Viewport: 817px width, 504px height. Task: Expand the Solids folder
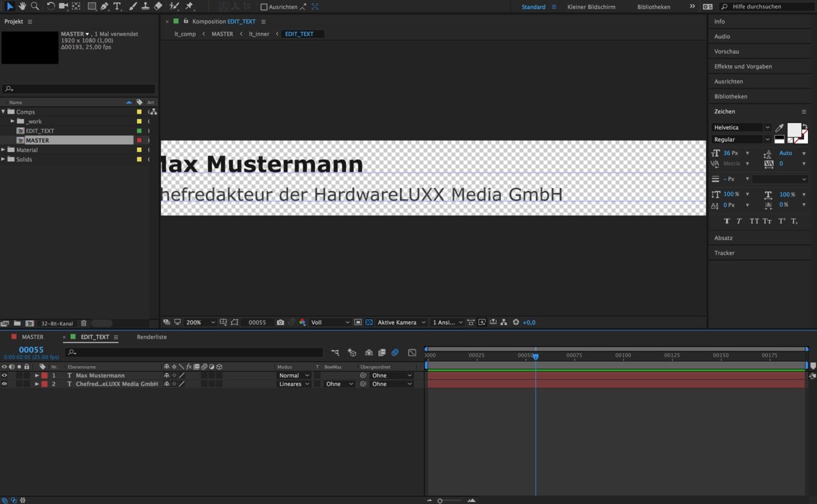3,159
